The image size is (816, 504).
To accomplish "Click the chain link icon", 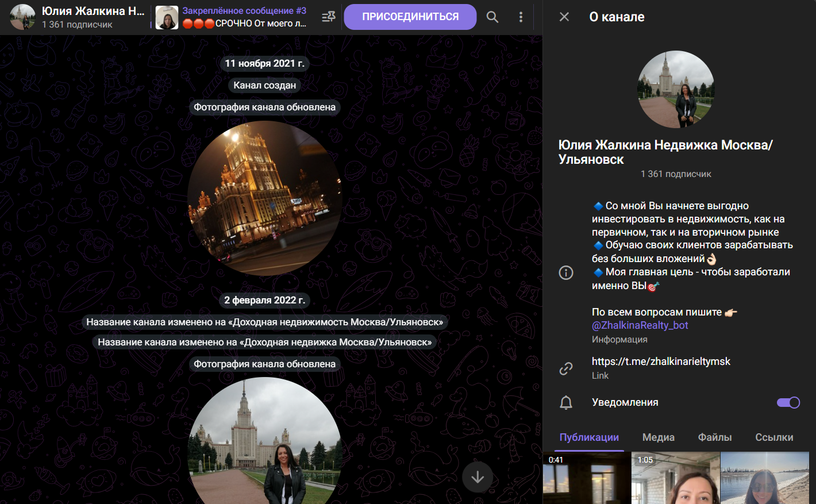I will pos(566,368).
